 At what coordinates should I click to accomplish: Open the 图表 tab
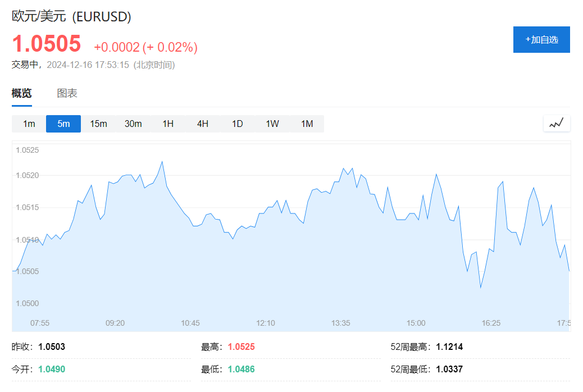(x=67, y=93)
